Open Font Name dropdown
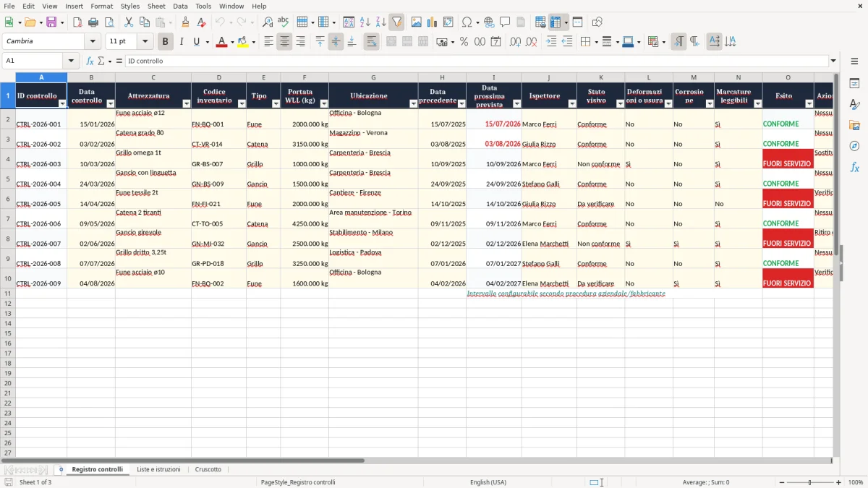868x488 pixels. point(93,42)
